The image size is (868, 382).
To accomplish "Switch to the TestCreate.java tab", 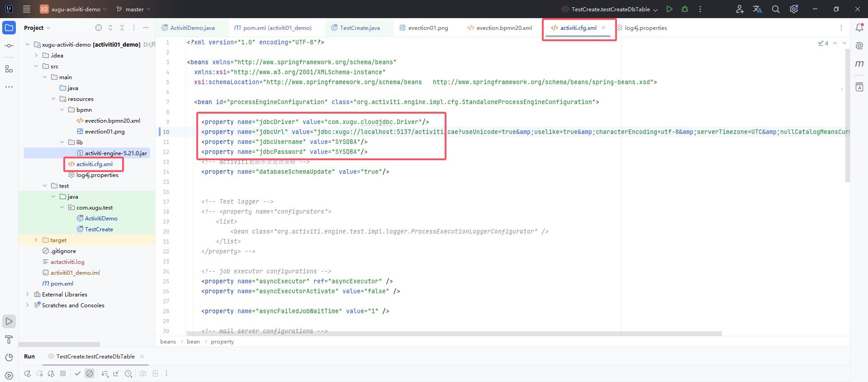I will point(360,28).
